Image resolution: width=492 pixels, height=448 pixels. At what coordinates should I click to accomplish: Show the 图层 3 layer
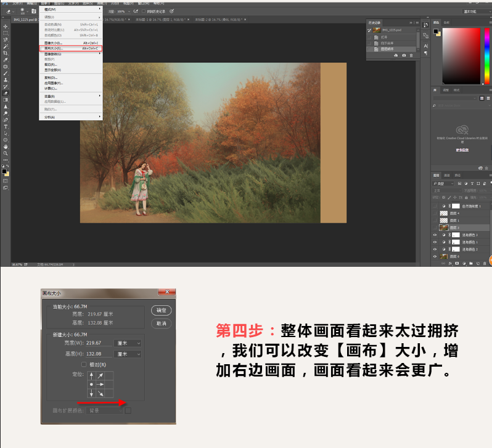pyautogui.click(x=435, y=227)
